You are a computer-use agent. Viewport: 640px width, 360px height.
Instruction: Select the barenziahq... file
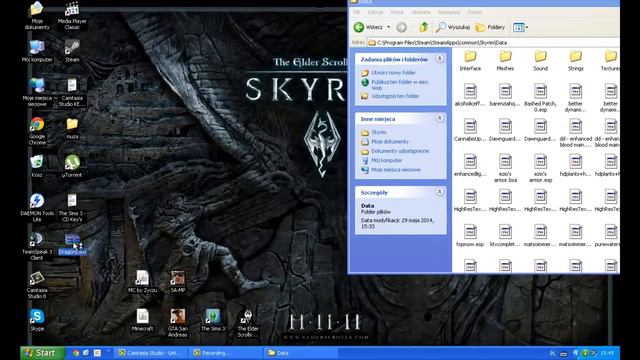[505, 95]
